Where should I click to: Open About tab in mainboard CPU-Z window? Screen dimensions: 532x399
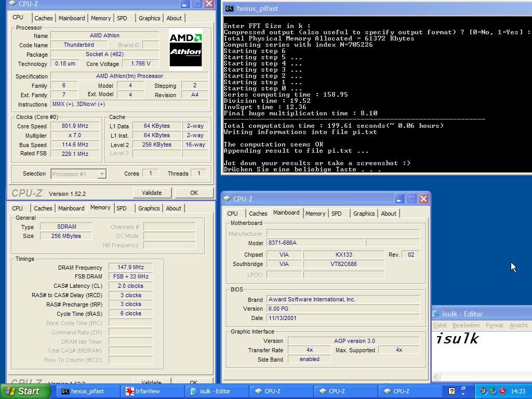(389, 214)
